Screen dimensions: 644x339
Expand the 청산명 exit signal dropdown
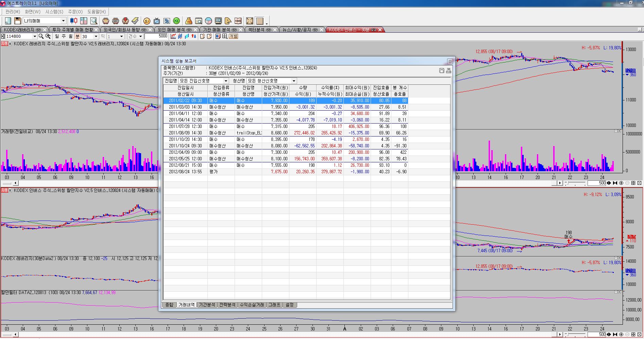294,81
